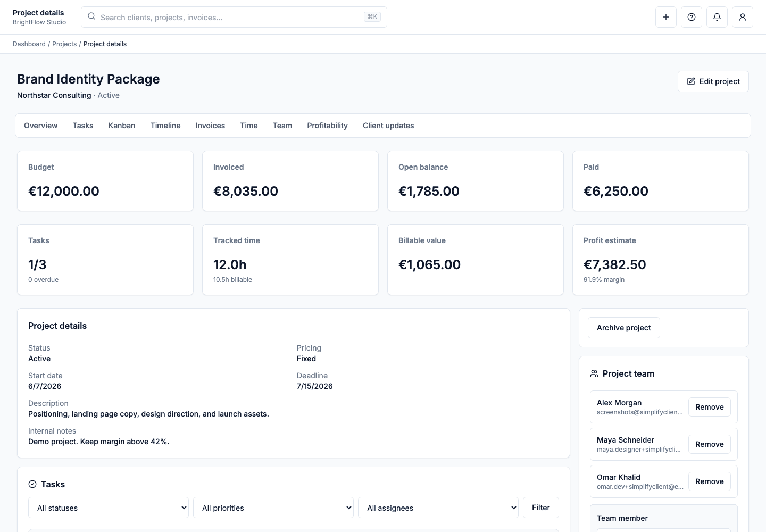Screen dimensions: 766x532
Task: Switch to the Kanban tab
Action: pyautogui.click(x=122, y=126)
